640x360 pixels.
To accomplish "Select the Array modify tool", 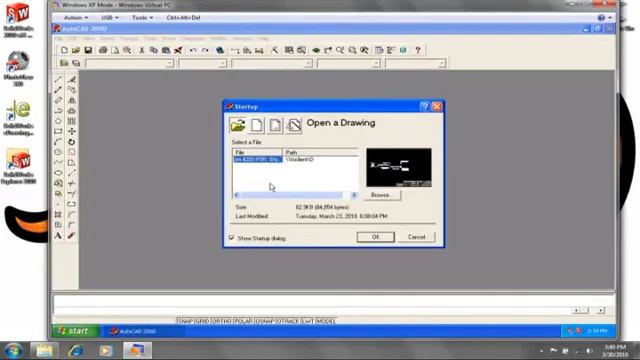I will (71, 121).
